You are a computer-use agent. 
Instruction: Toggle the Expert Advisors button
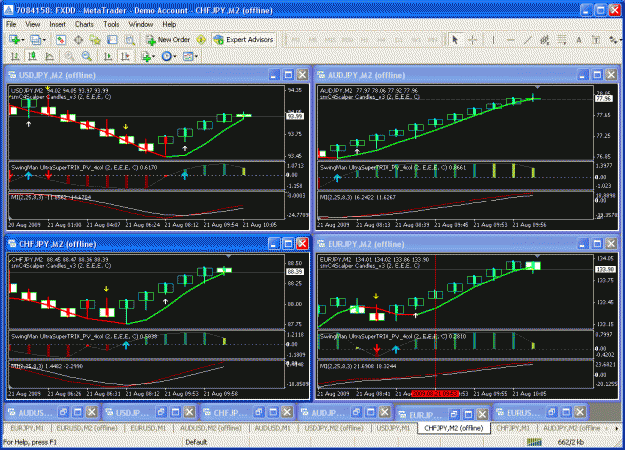tap(244, 40)
